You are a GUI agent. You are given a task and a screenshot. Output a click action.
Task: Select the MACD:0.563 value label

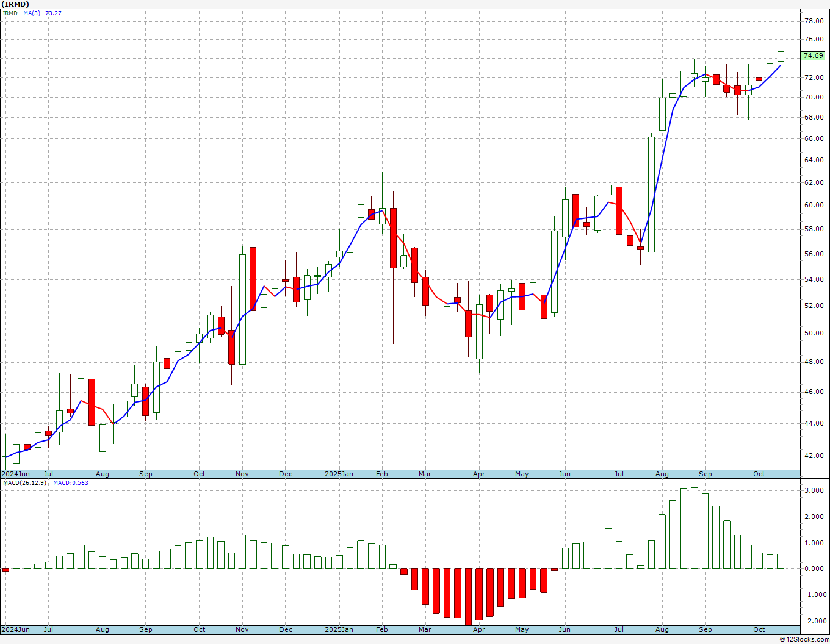71,482
